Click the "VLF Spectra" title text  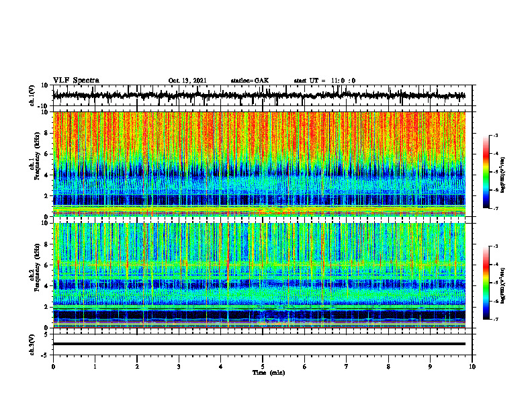click(76, 81)
